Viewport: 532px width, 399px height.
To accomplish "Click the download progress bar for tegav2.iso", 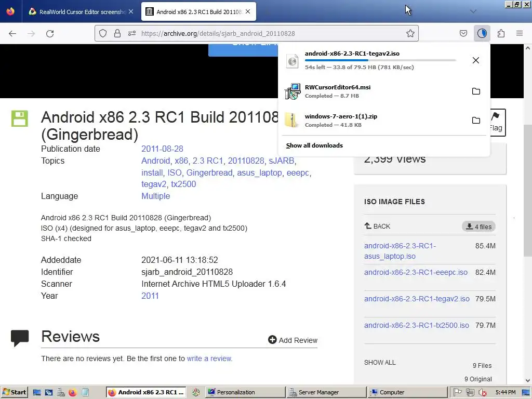I will click(380, 60).
